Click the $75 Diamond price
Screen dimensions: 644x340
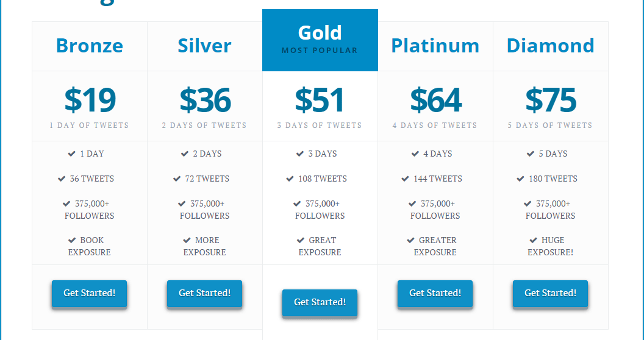pyautogui.click(x=550, y=101)
